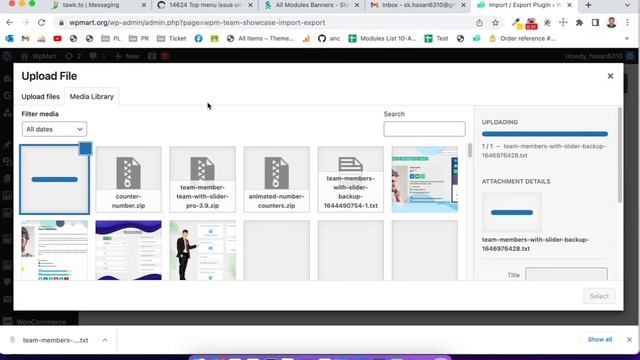The image size is (640, 360).
Task: Close the Import / Export Plugin tab
Action: (x=569, y=5)
